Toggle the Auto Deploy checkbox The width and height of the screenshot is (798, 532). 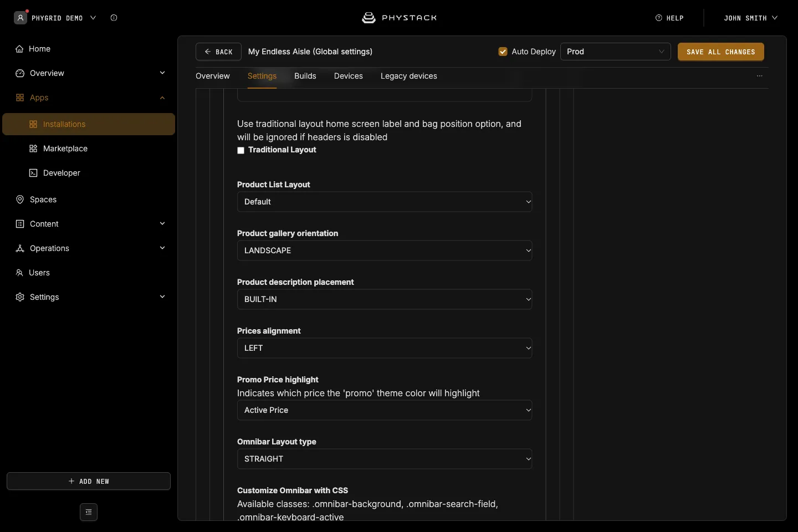(503, 52)
